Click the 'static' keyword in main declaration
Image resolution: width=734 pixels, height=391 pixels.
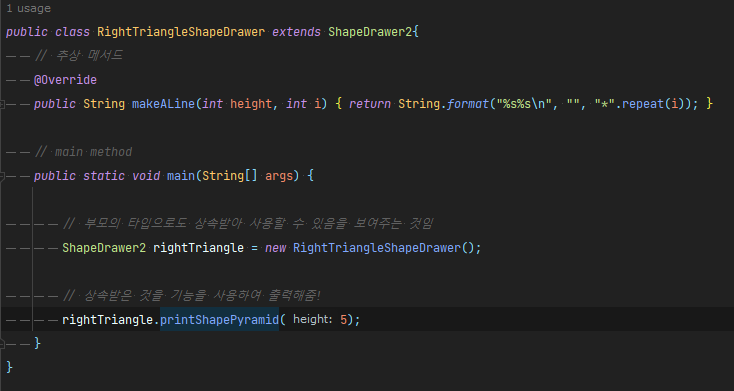point(104,176)
